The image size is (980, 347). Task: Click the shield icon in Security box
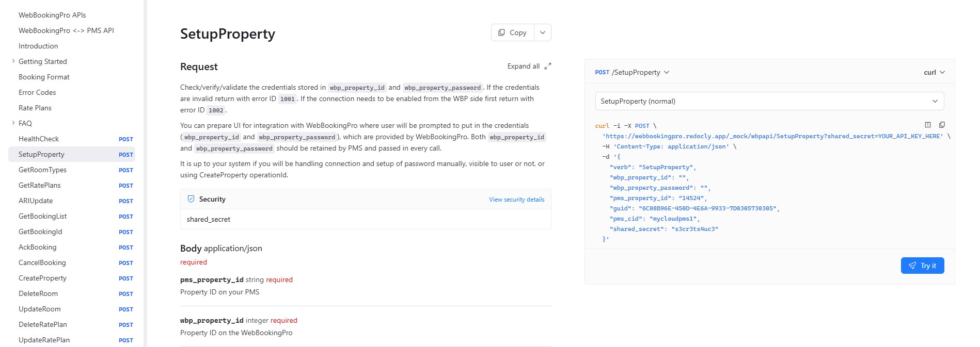[191, 199]
